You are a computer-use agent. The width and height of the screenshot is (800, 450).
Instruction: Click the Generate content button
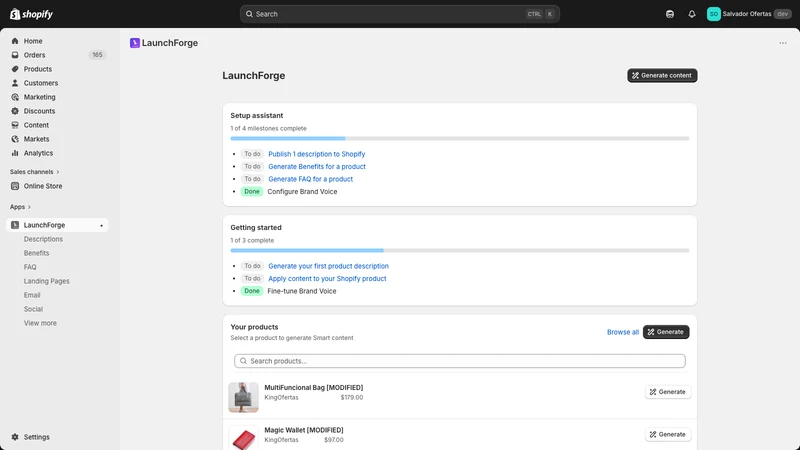(662, 76)
